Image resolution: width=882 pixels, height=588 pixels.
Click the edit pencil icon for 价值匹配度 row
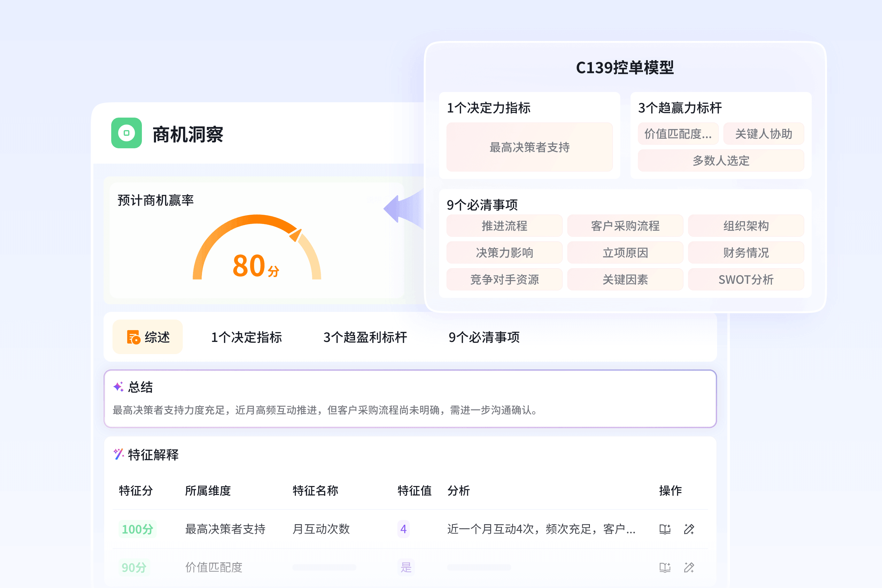[x=689, y=567]
